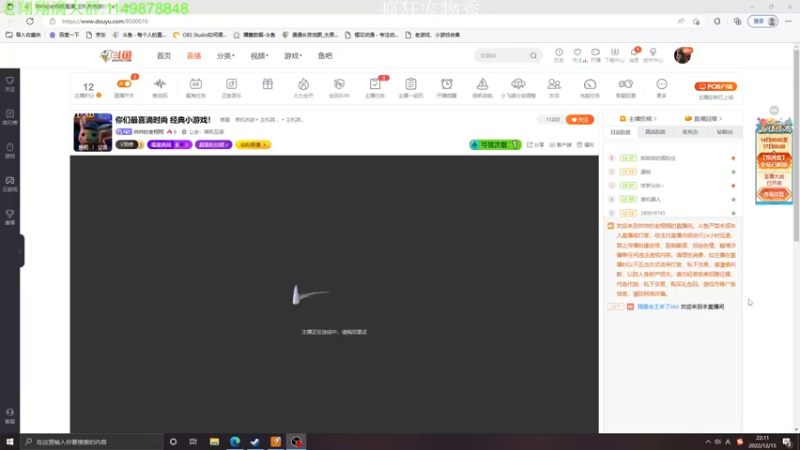Open the 消息 notification bell
The image size is (800, 450).
pos(634,53)
